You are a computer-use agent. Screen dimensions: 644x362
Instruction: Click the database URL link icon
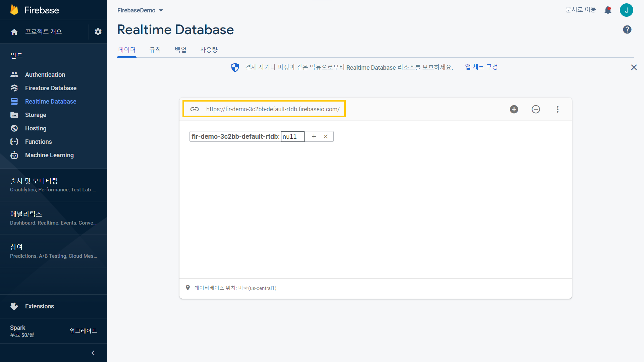click(x=195, y=109)
